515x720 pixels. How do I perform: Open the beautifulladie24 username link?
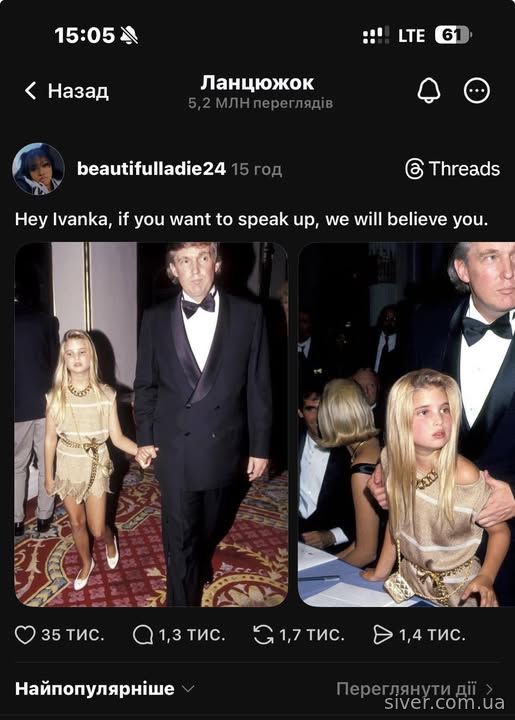click(151, 169)
